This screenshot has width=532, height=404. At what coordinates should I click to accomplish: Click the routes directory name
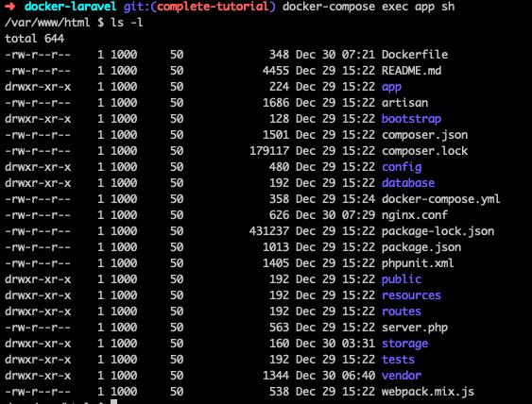402,311
